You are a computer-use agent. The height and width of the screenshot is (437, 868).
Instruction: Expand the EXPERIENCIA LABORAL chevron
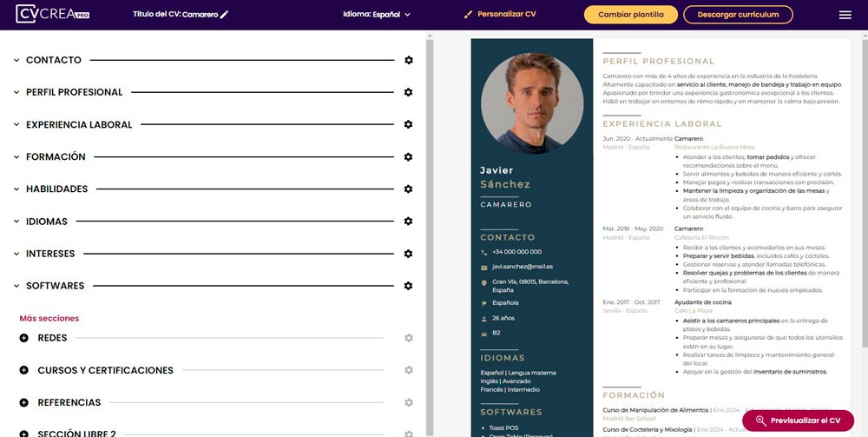click(x=16, y=124)
